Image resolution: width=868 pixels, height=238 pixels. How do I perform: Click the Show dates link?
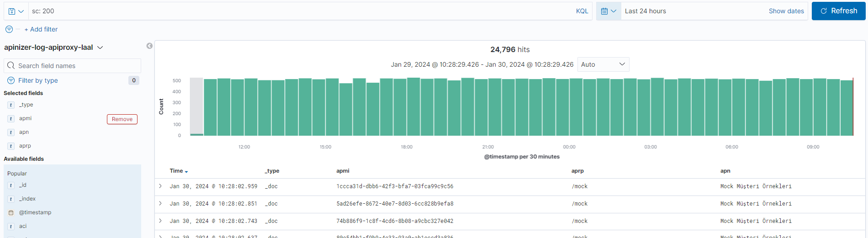786,11
